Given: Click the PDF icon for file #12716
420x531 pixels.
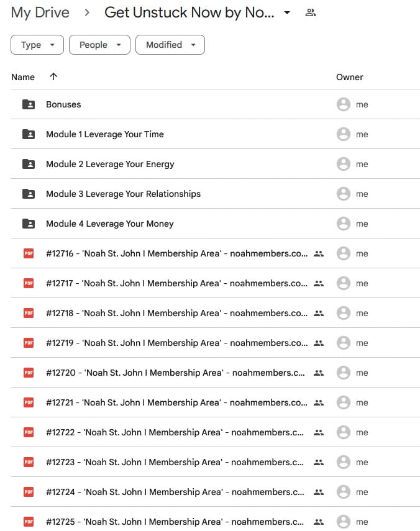Looking at the screenshot, I should pos(28,253).
